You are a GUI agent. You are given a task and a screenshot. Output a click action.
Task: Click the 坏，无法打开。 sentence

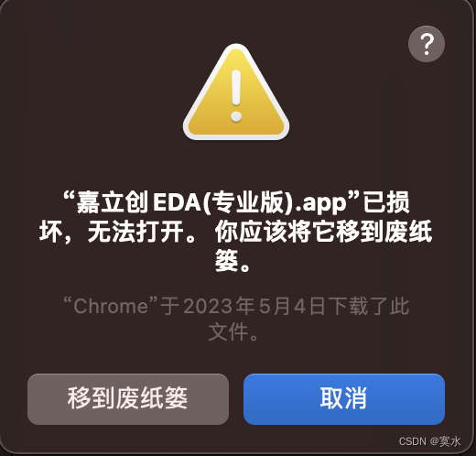click(x=118, y=232)
